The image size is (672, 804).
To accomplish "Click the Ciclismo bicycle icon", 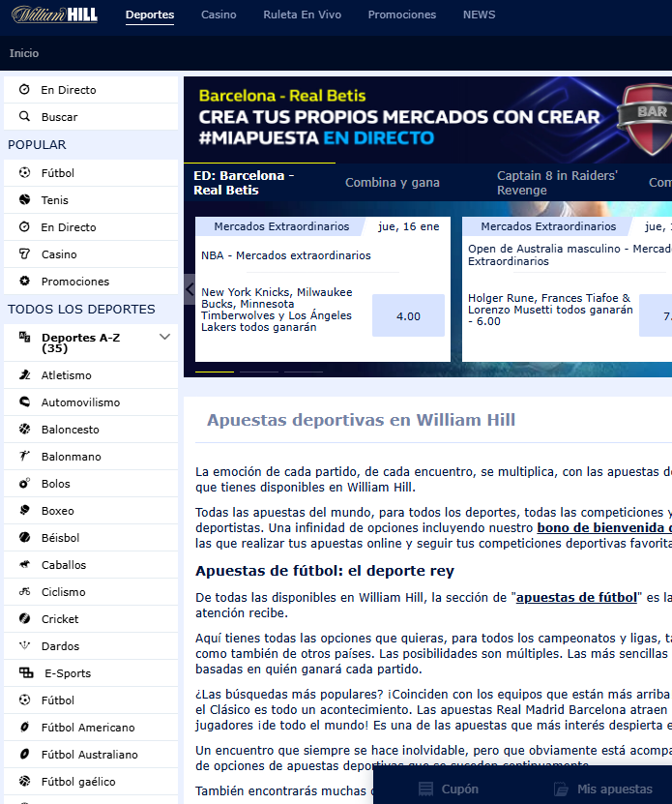I will click(x=24, y=592).
